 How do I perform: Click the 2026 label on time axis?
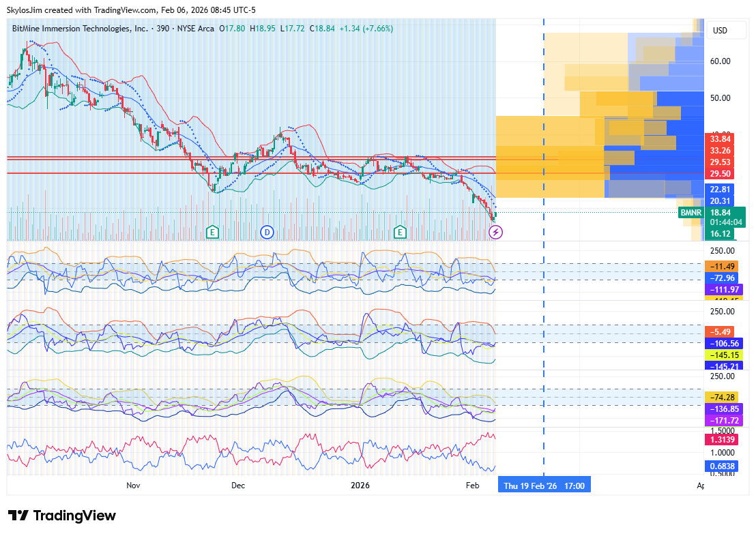click(x=360, y=486)
